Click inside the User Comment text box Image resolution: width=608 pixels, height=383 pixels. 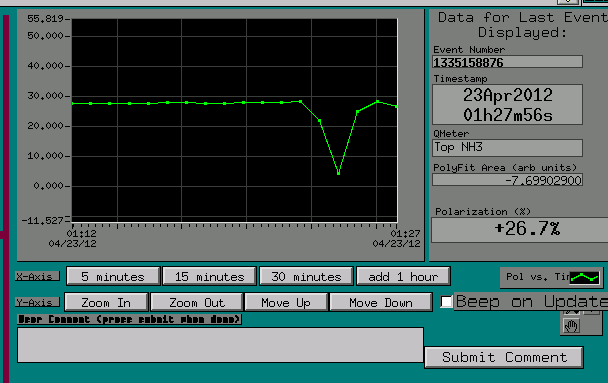click(220, 345)
